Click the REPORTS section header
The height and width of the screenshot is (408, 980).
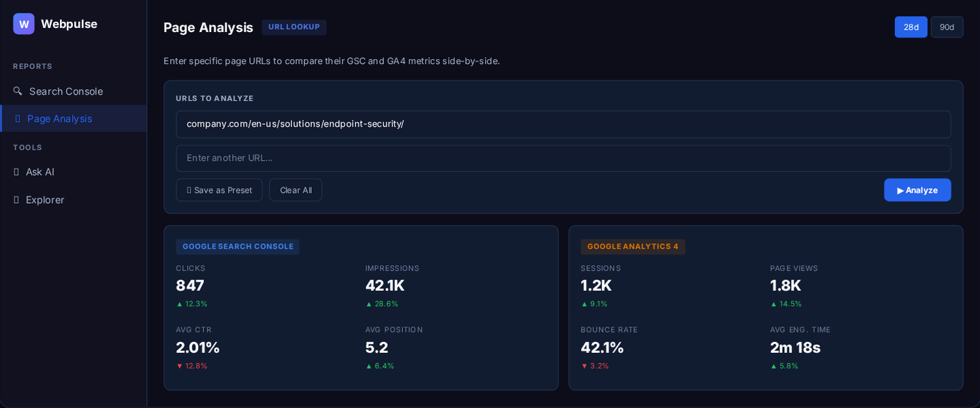[33, 67]
